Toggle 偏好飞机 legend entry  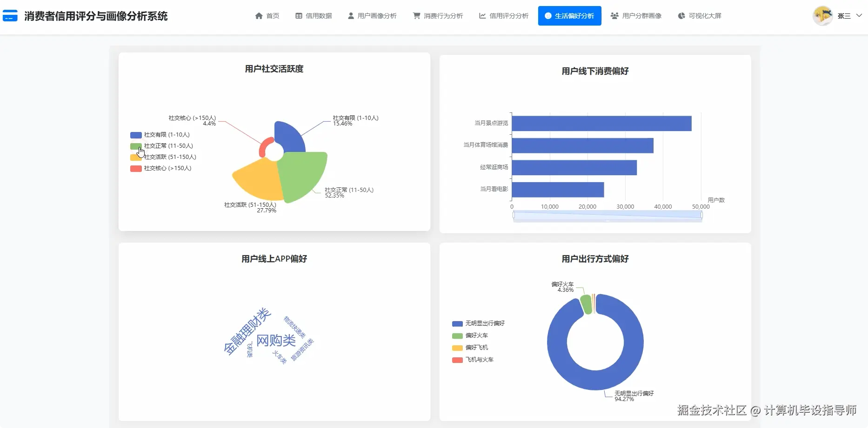pos(470,348)
